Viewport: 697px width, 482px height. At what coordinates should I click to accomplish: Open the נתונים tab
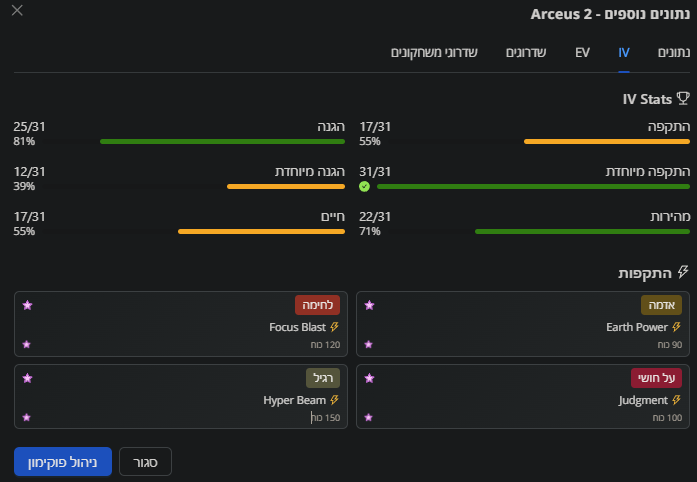[x=673, y=51]
